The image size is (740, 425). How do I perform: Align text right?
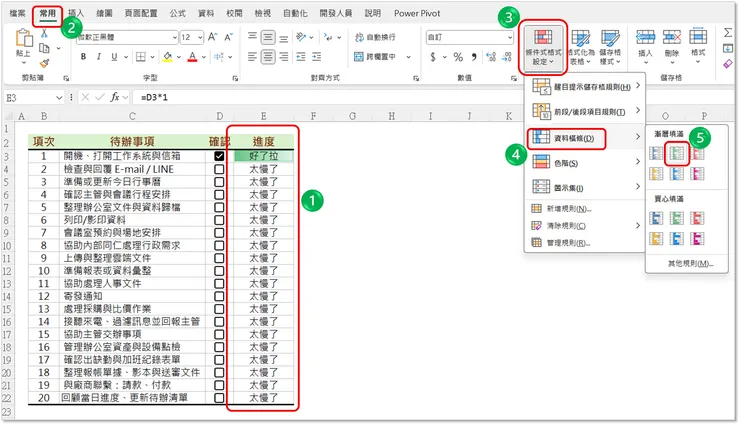pyautogui.click(x=284, y=57)
